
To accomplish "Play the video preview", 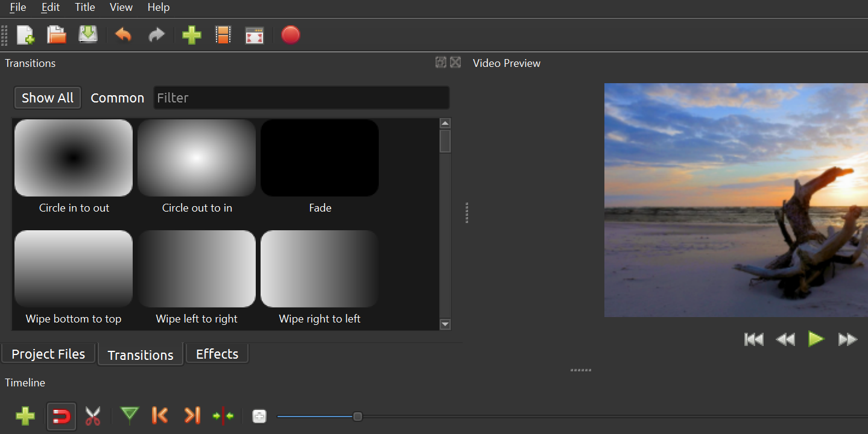I will click(816, 339).
